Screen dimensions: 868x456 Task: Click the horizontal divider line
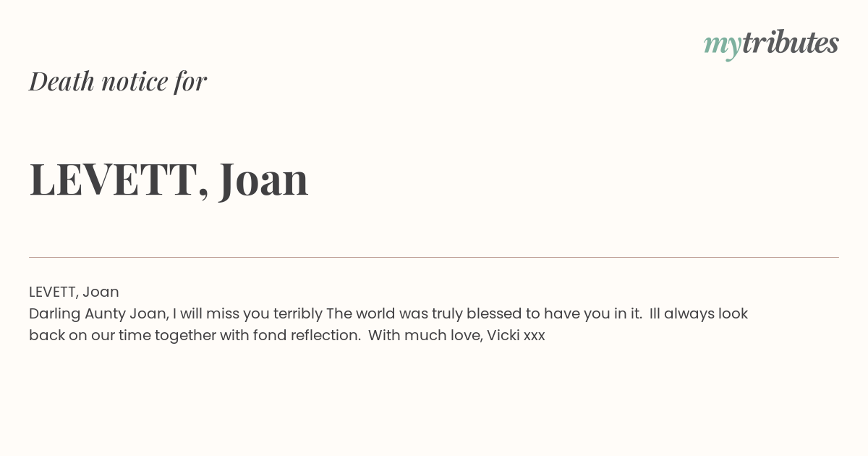tap(434, 257)
